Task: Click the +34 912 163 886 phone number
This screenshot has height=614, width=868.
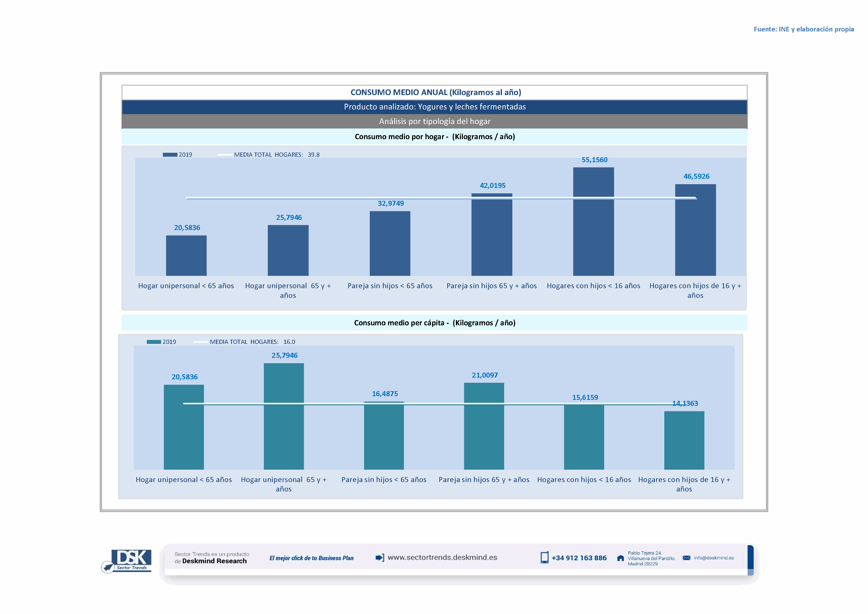Action: click(x=579, y=558)
